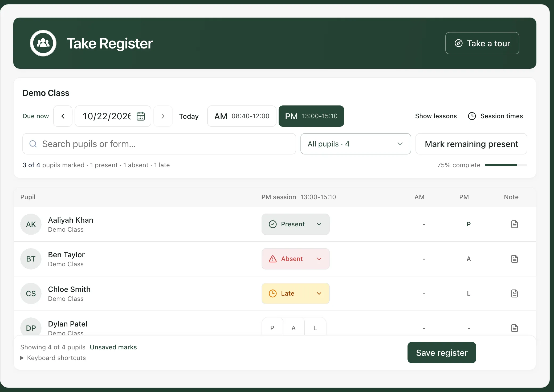554x392 pixels.
Task: Switch to the AM 08:40-12:00 session
Action: click(x=242, y=116)
